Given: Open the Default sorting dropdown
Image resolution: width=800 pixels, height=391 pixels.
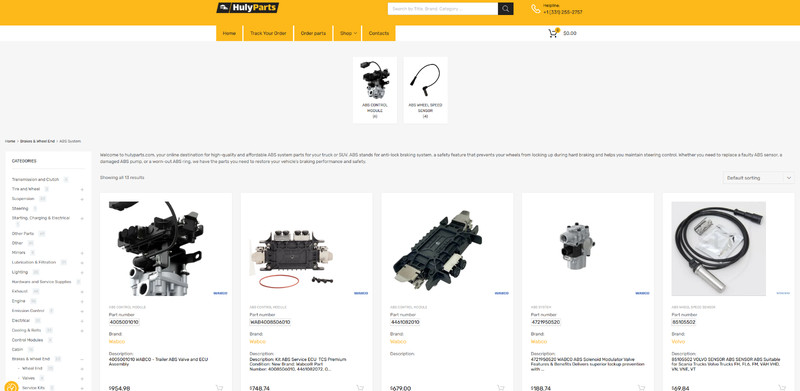Looking at the screenshot, I should coord(759,178).
